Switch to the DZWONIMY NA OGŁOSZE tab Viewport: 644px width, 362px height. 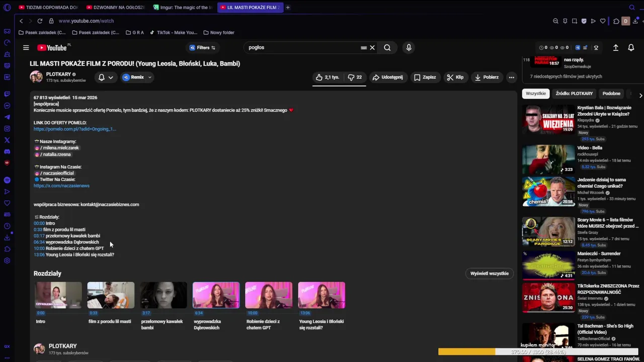pyautogui.click(x=115, y=8)
